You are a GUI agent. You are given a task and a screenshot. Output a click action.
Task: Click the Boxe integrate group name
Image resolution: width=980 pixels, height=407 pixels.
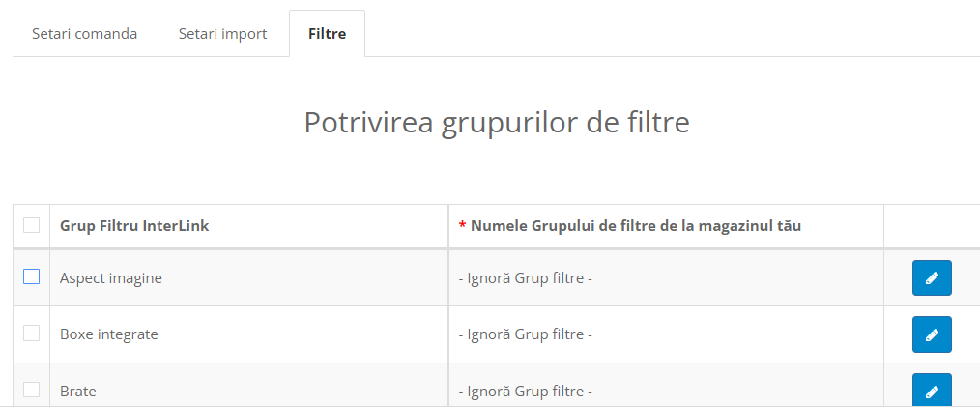tap(108, 335)
